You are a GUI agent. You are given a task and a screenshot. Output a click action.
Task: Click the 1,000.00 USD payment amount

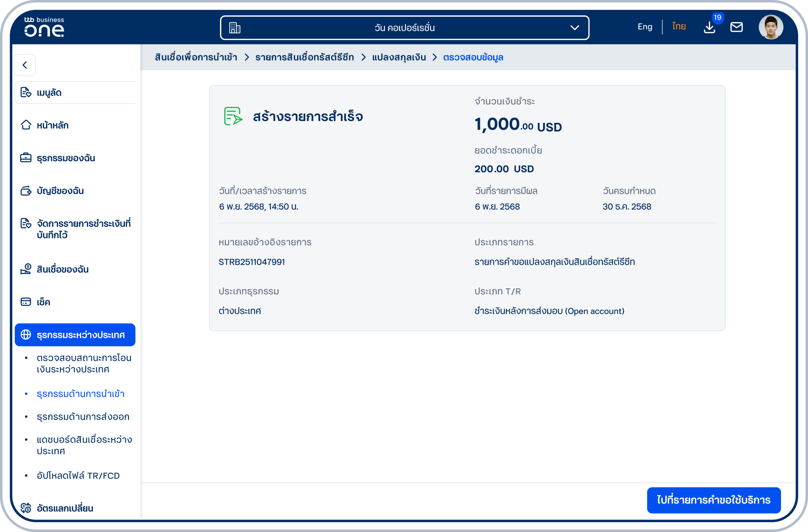coord(518,124)
